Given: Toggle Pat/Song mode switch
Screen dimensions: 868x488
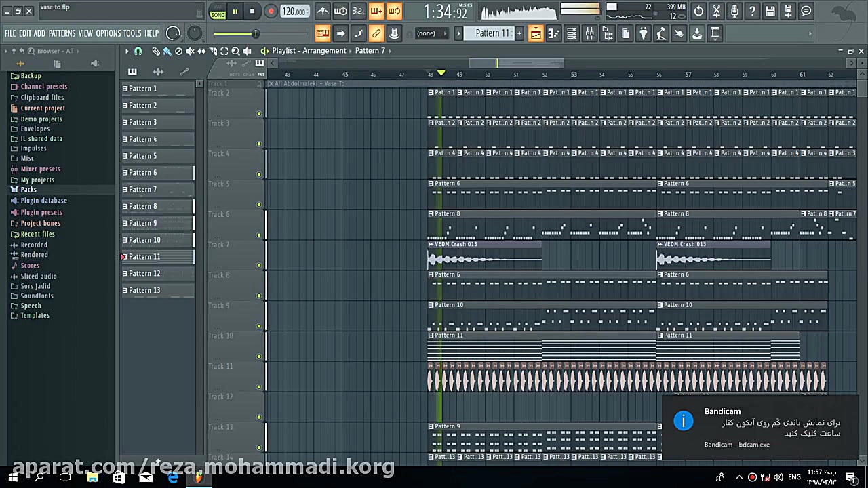Looking at the screenshot, I should coord(218,12).
